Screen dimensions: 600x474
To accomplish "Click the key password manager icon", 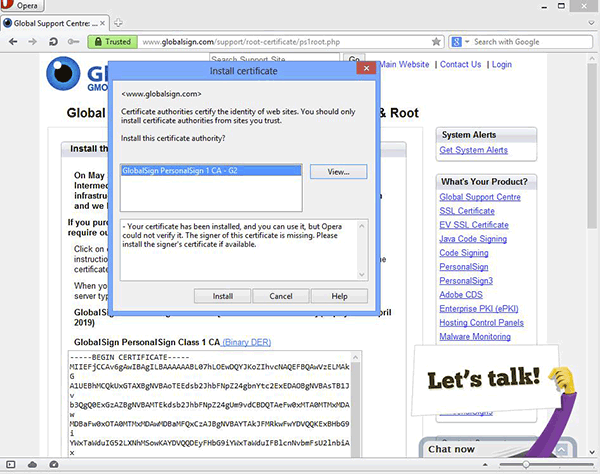I will (73, 42).
